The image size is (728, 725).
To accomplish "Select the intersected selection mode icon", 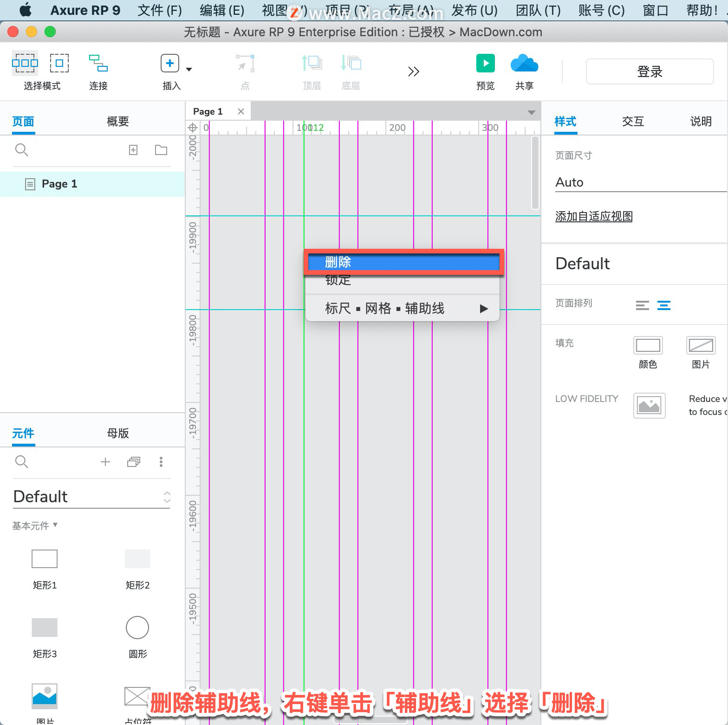I will click(25, 63).
